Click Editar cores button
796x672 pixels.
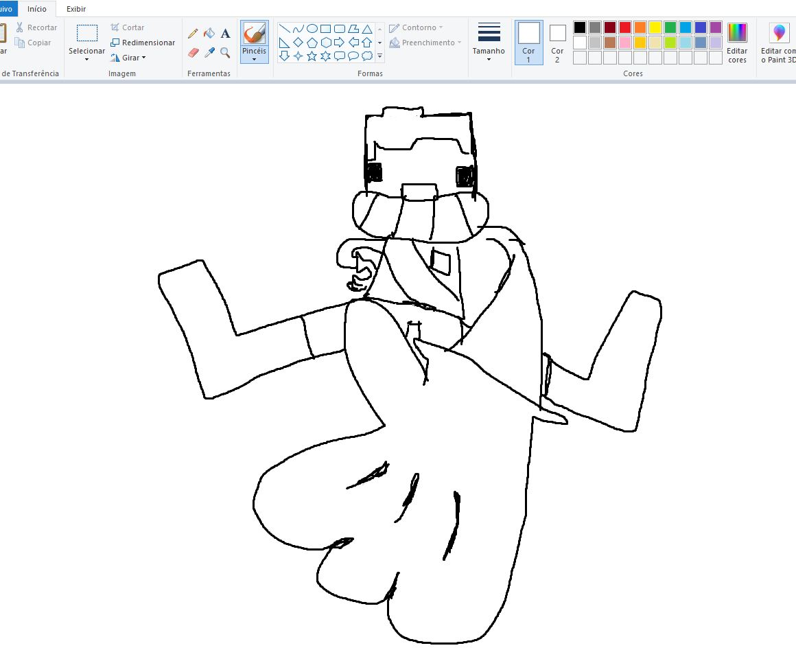[737, 43]
